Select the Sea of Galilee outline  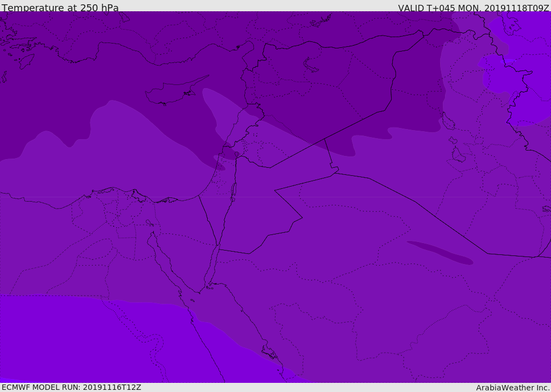click(x=237, y=154)
